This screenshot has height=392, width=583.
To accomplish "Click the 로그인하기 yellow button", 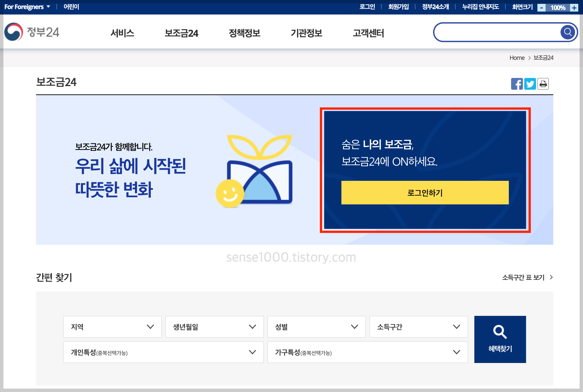I will [x=425, y=193].
